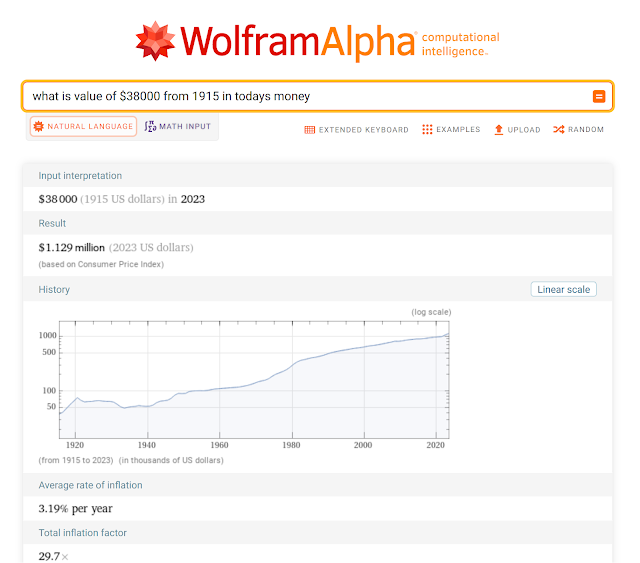The width and height of the screenshot is (640, 563).
Task: Open the Upload option
Action: [x=517, y=130]
